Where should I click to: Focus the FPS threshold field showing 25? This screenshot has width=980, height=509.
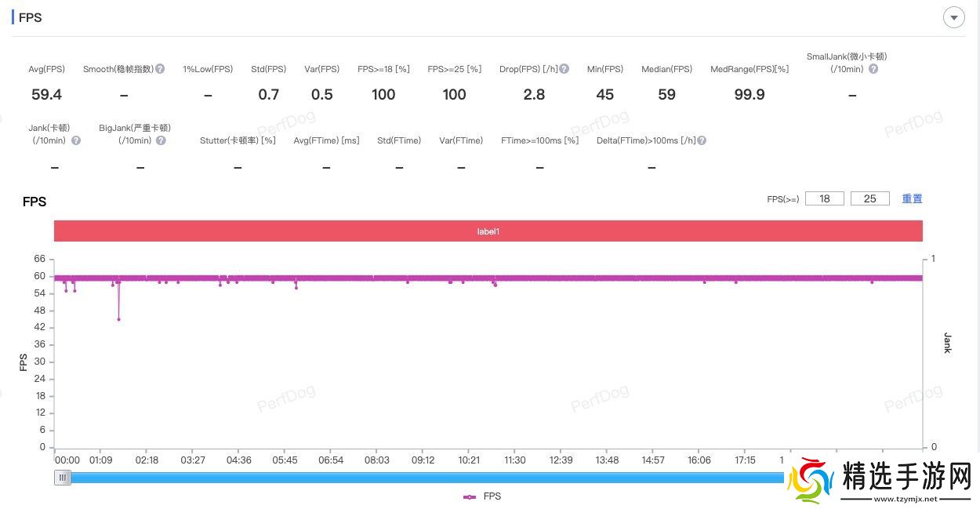pyautogui.click(x=869, y=199)
